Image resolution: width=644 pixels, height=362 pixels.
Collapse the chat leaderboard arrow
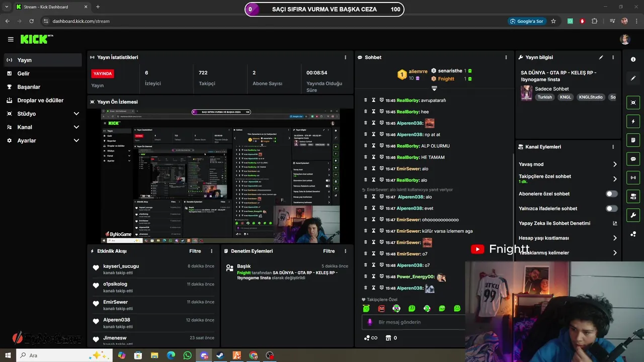[x=434, y=88]
